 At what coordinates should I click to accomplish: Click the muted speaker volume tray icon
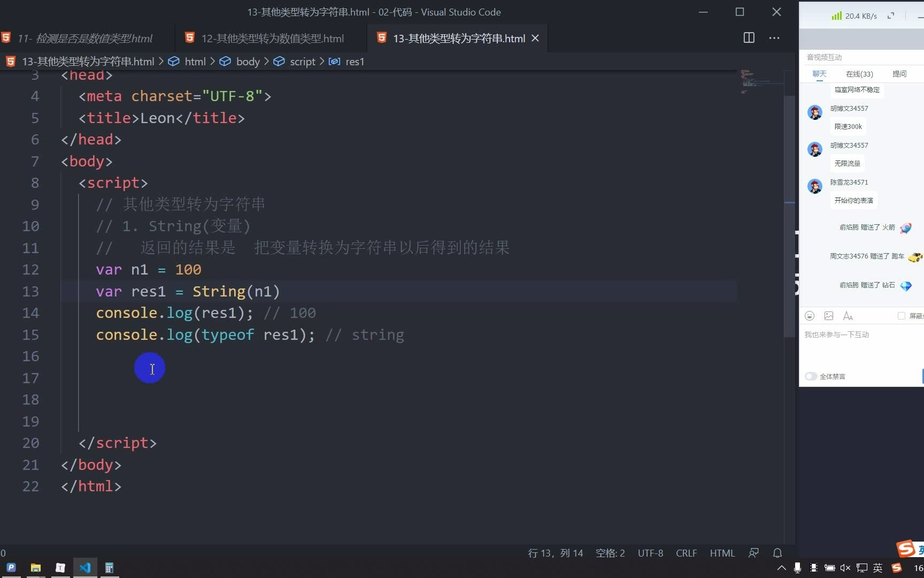pyautogui.click(x=845, y=568)
